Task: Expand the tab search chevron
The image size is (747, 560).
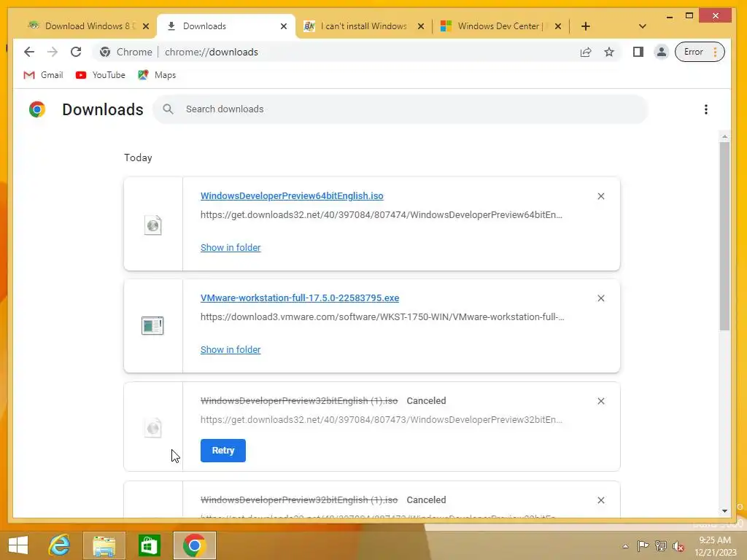Action: click(x=642, y=27)
